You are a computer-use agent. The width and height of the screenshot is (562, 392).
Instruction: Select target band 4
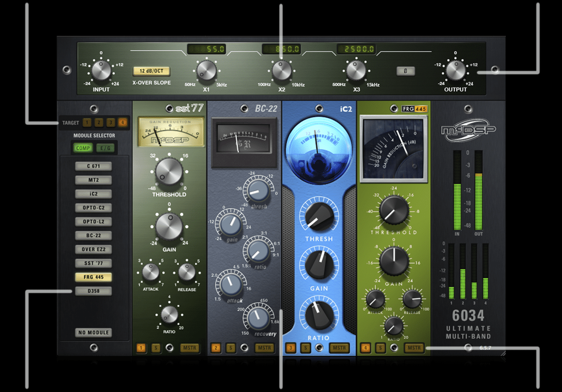click(x=122, y=123)
